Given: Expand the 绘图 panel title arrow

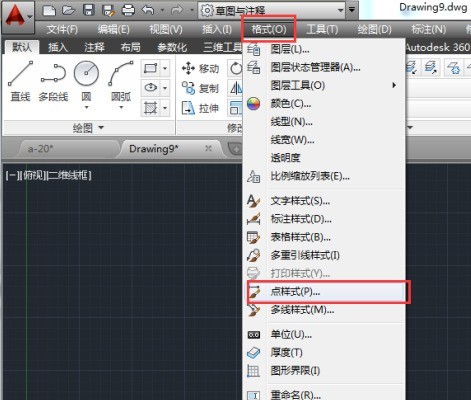Looking at the screenshot, I should (101, 128).
